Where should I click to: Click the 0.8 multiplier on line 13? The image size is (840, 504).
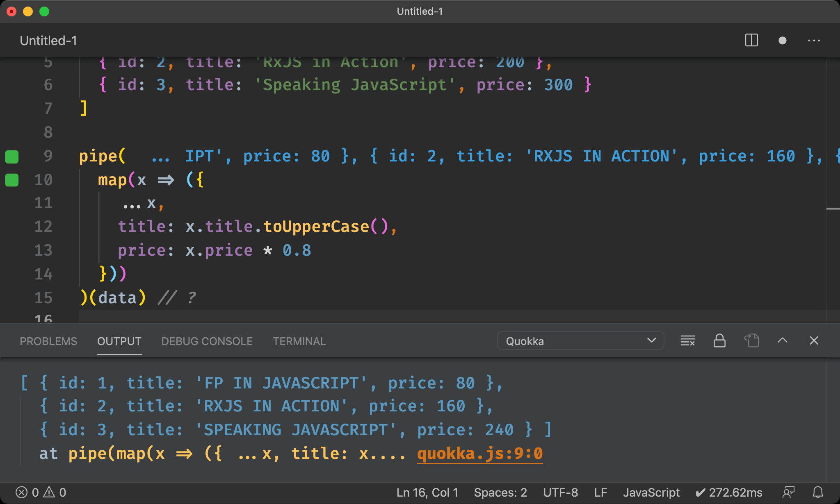click(297, 250)
